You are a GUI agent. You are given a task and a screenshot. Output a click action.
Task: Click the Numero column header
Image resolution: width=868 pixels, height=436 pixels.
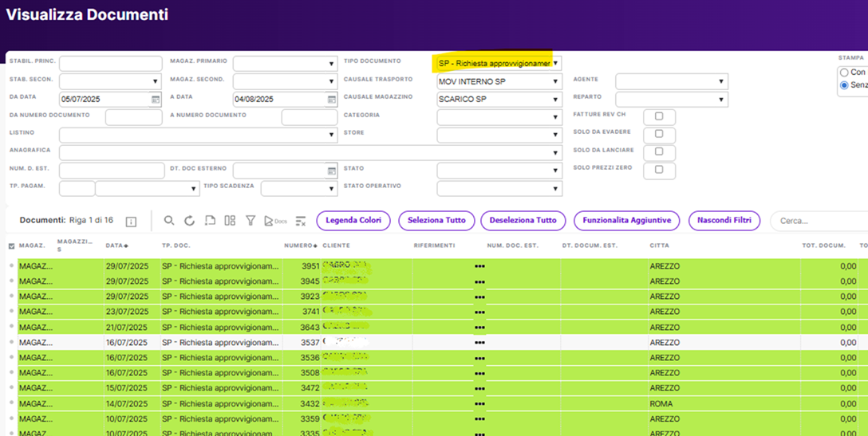click(x=302, y=245)
